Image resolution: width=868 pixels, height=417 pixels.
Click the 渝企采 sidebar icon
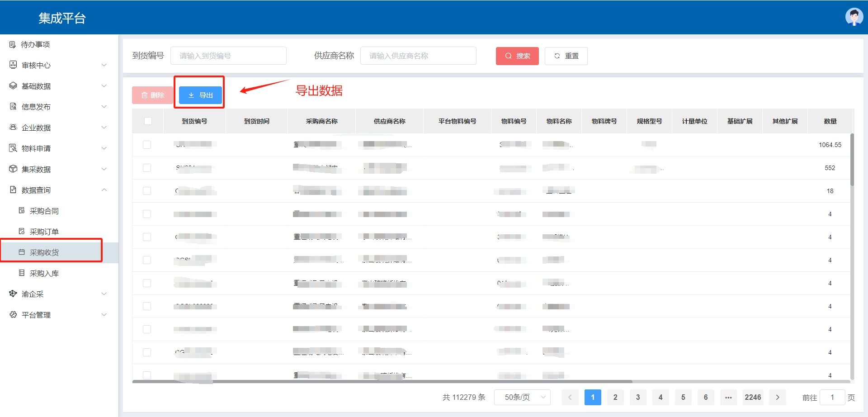click(x=13, y=294)
